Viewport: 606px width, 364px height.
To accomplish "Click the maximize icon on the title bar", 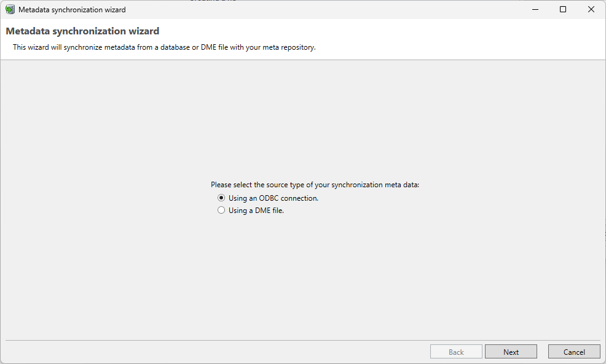I will (562, 9).
